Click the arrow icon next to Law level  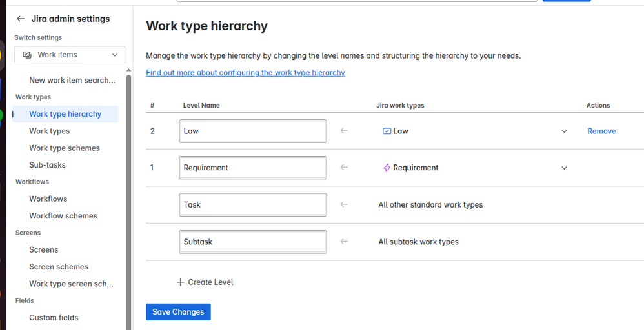click(x=344, y=131)
